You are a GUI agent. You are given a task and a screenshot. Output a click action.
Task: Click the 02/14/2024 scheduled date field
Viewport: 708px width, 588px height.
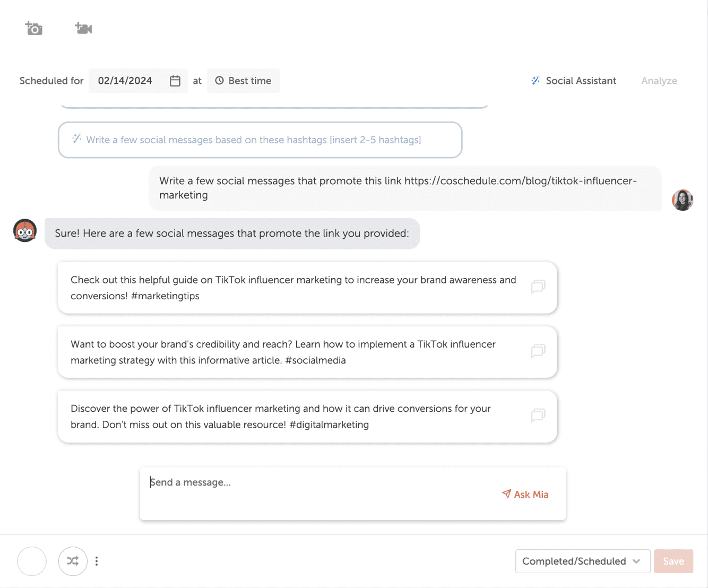point(125,81)
